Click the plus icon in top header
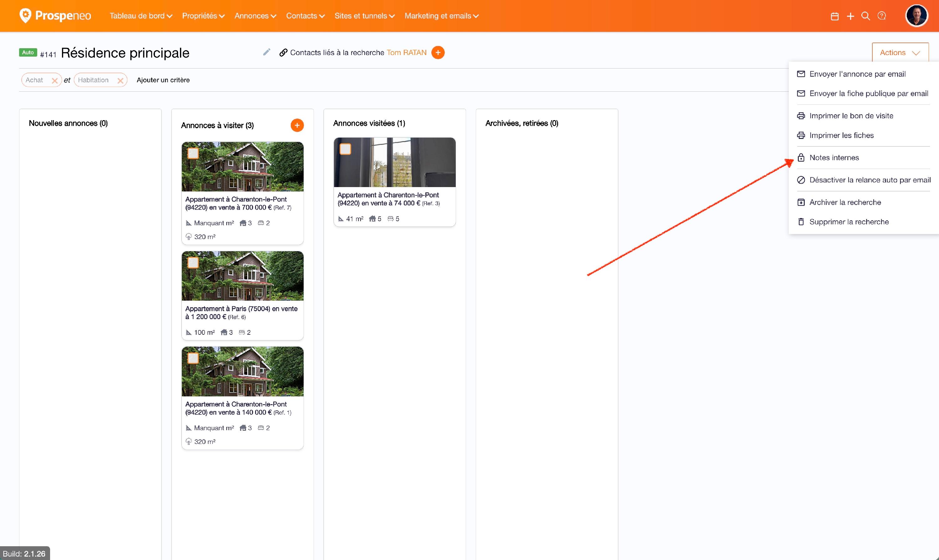The height and width of the screenshot is (560, 939). click(x=850, y=16)
